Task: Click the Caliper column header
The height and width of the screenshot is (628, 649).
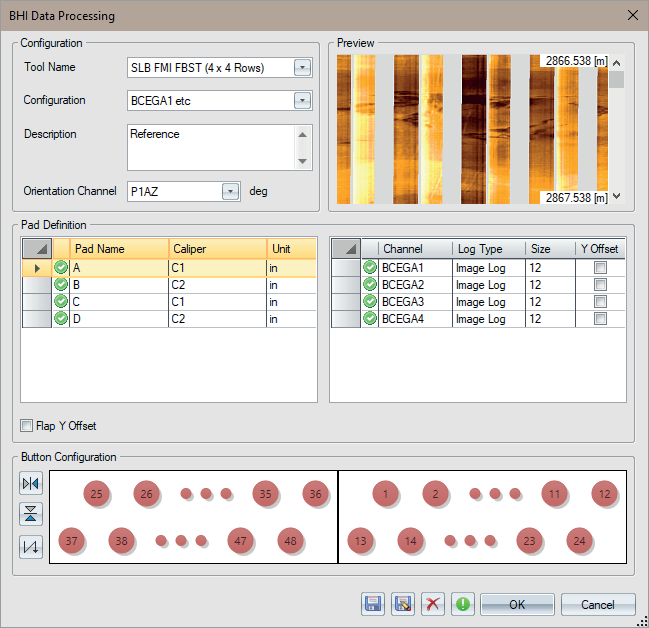Action: click(217, 249)
